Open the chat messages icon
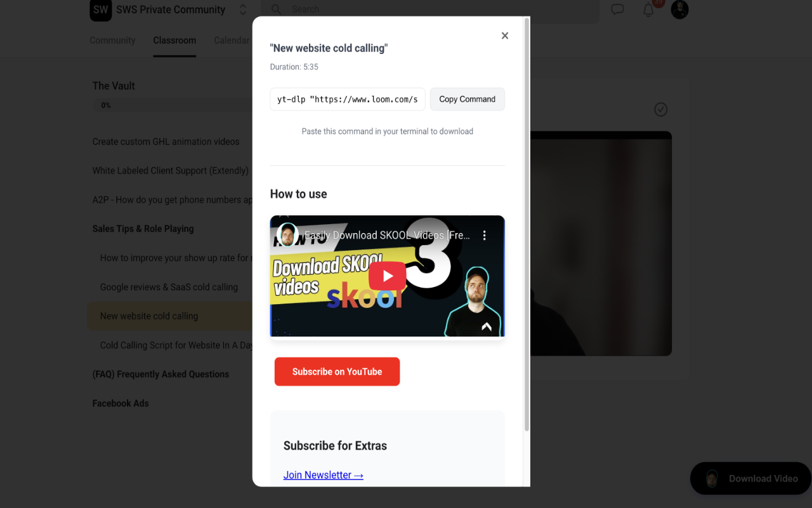This screenshot has height=508, width=812. pos(617,10)
